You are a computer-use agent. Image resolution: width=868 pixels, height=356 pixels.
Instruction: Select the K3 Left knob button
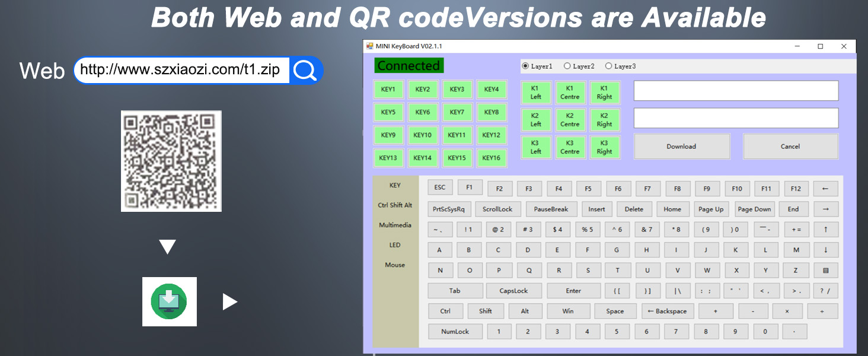pos(536,147)
